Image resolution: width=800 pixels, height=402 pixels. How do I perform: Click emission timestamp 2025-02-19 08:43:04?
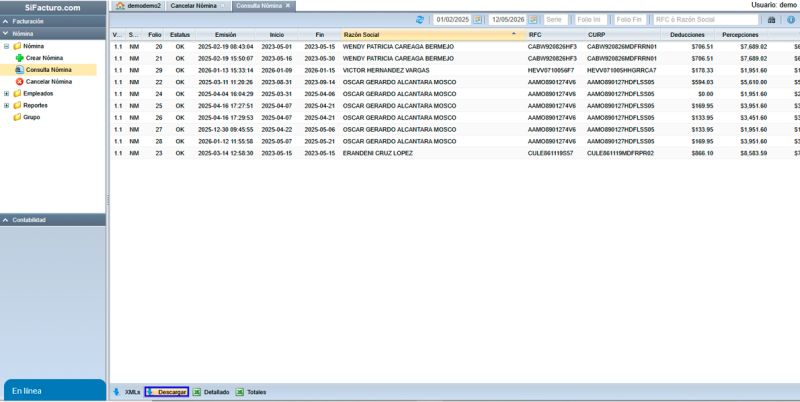(226, 46)
